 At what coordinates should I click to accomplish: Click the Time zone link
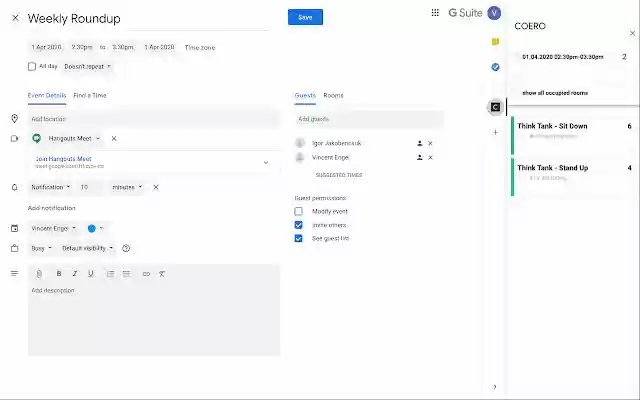click(200, 48)
